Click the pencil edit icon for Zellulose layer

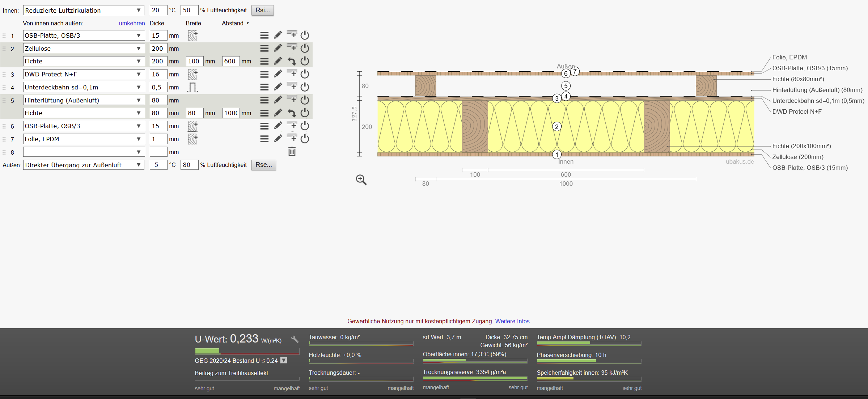click(278, 48)
